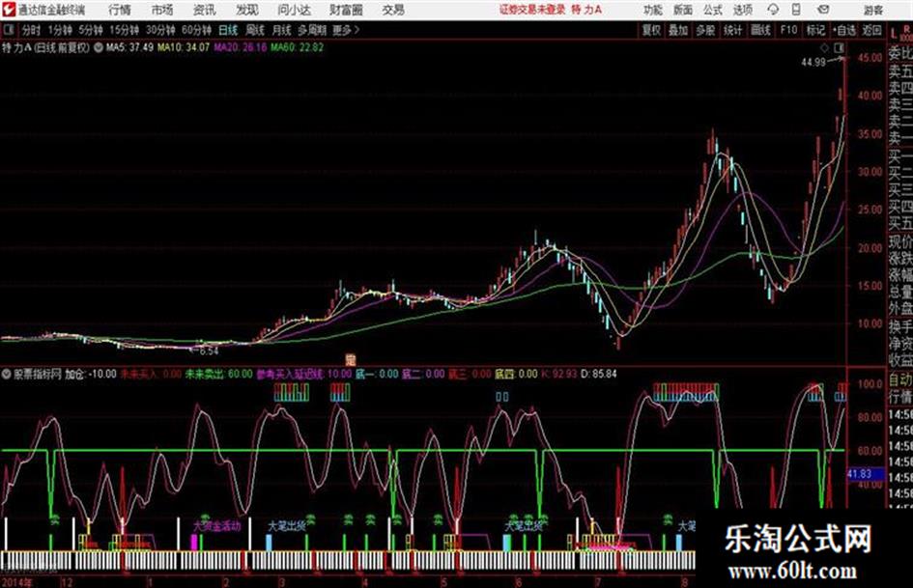
Task: Toggle the panel icon left of 分时
Action: [x=8, y=30]
